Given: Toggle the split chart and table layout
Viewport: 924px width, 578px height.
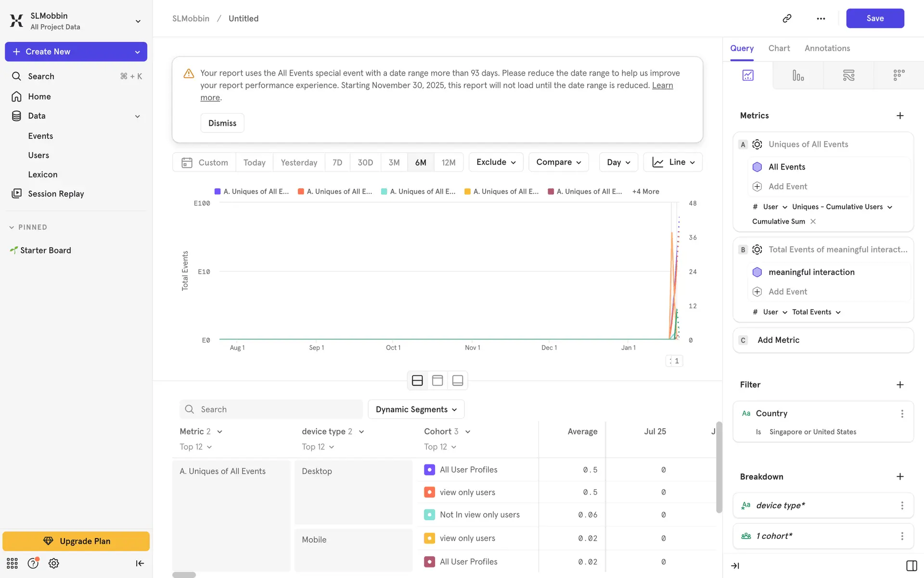Looking at the screenshot, I should click(x=417, y=381).
